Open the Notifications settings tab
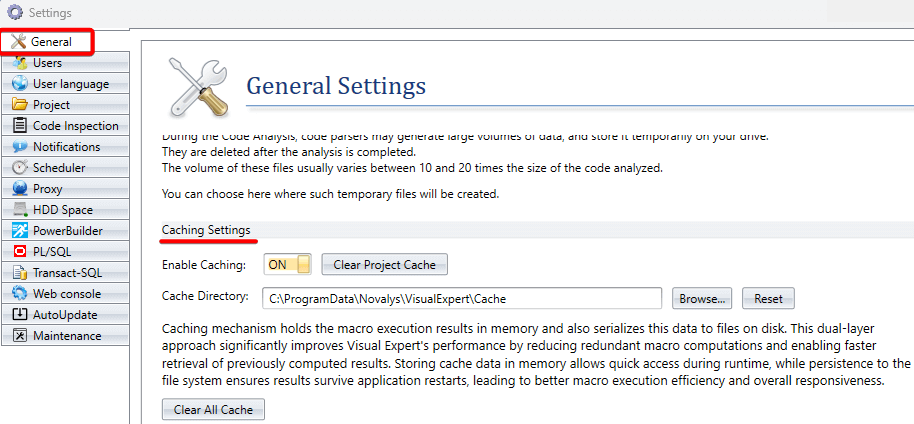 pos(65,146)
